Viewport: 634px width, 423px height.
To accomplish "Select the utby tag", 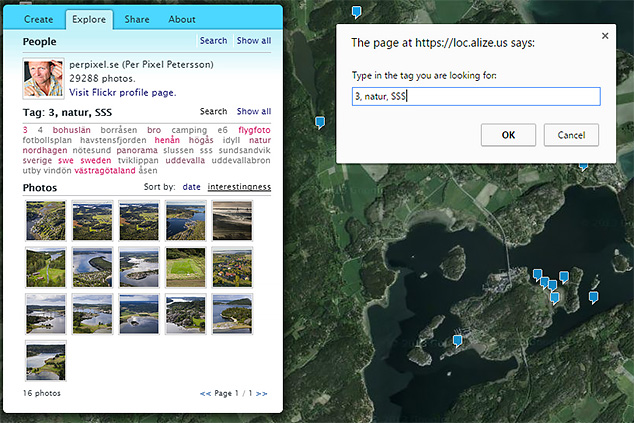I will [x=31, y=170].
